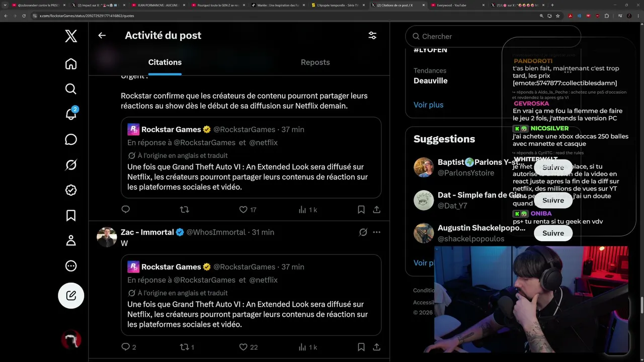Open a new browser tab
Viewport: 644px width, 362px height.
pyautogui.click(x=552, y=5)
